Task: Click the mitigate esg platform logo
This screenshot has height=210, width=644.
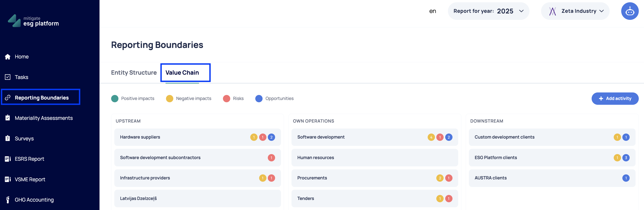Action: pyautogui.click(x=33, y=21)
